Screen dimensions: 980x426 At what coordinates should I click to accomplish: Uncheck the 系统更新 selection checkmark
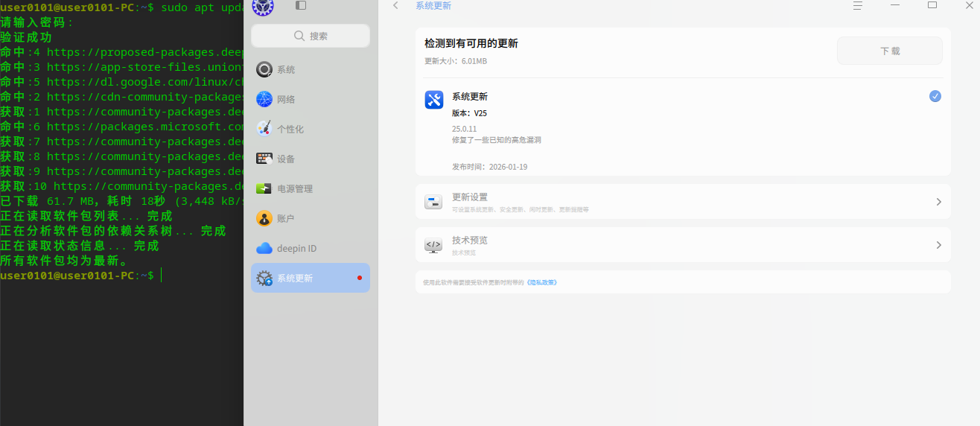click(x=935, y=96)
